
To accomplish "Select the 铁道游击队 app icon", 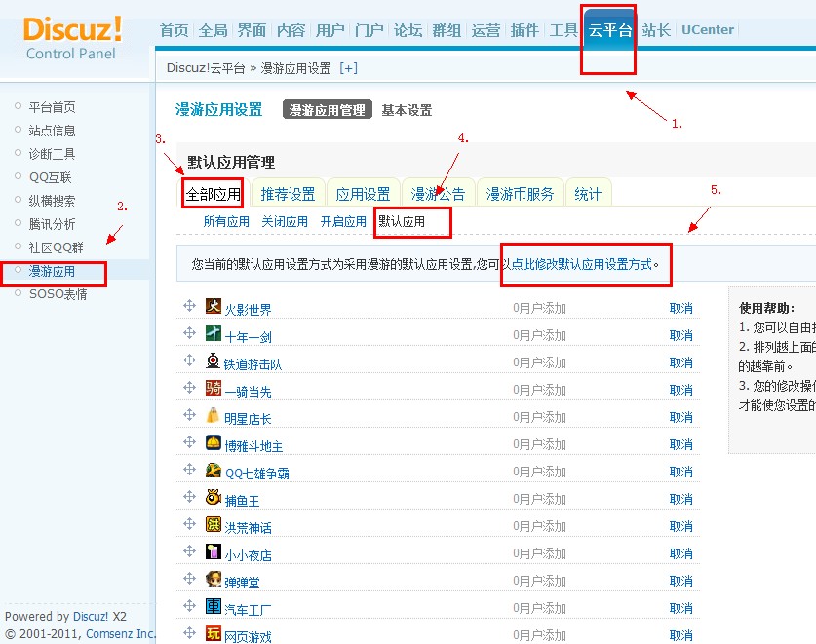I will click(x=213, y=360).
